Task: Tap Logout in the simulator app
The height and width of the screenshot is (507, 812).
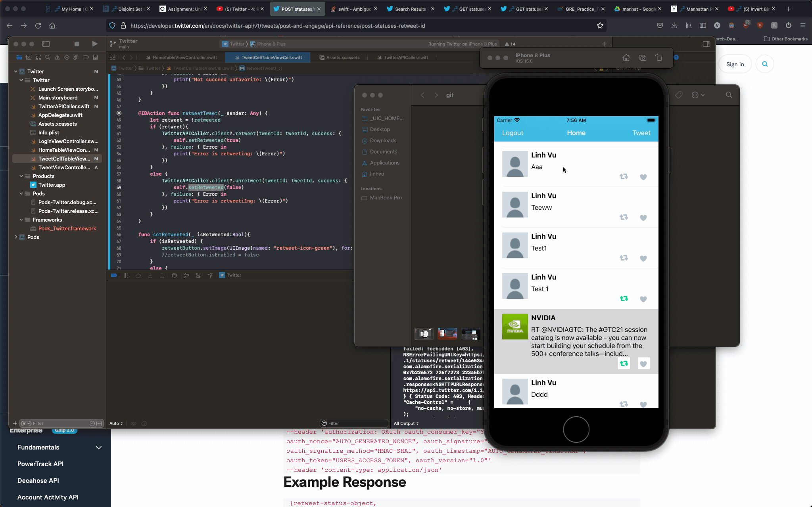Action: point(513,133)
